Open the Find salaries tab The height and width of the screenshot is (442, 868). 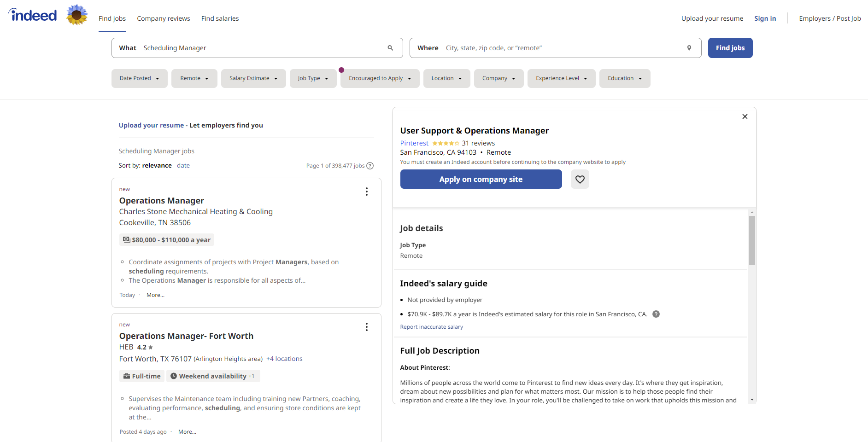point(220,18)
